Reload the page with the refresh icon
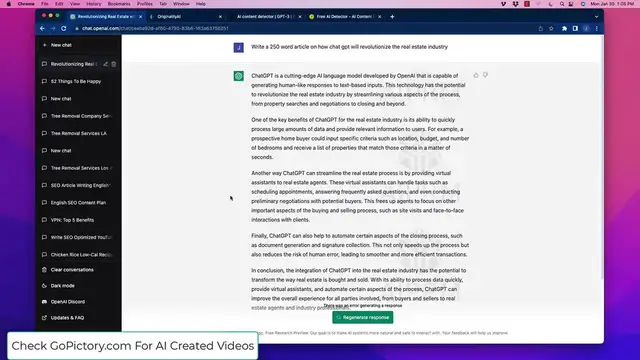640x360 pixels. pos(64,29)
